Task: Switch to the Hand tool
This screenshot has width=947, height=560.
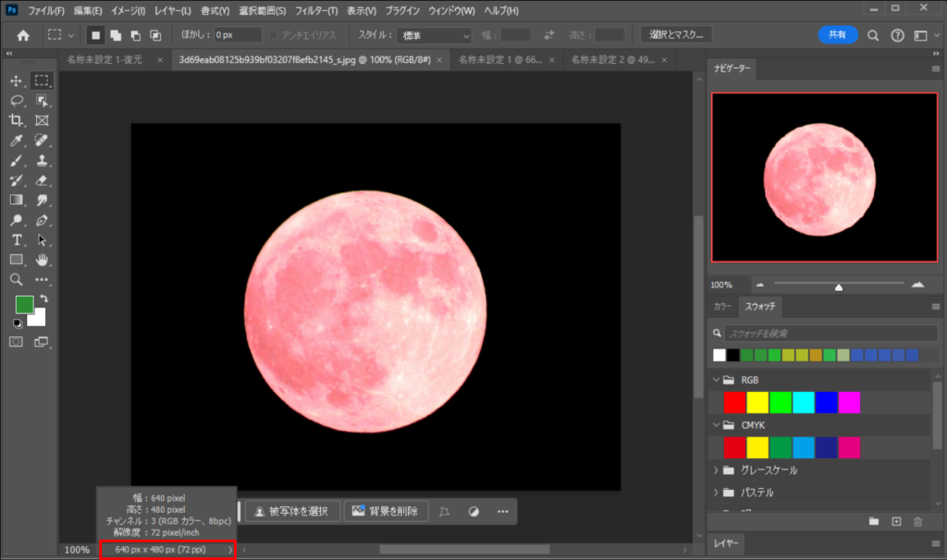Action: (x=42, y=260)
